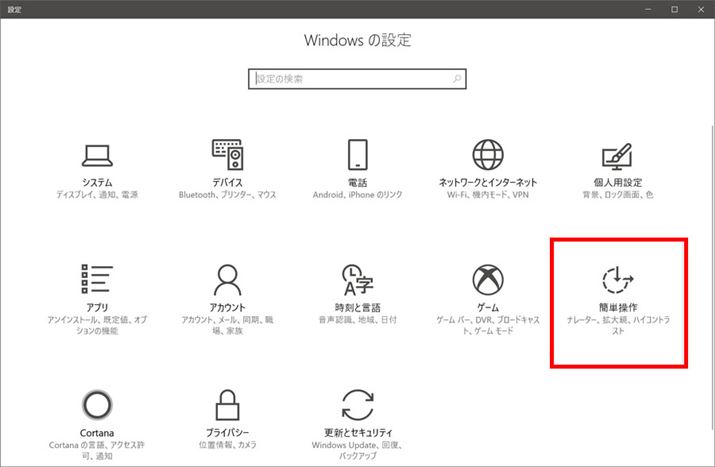Open the 更新とセキュリティ sync arrows icon

[358, 405]
